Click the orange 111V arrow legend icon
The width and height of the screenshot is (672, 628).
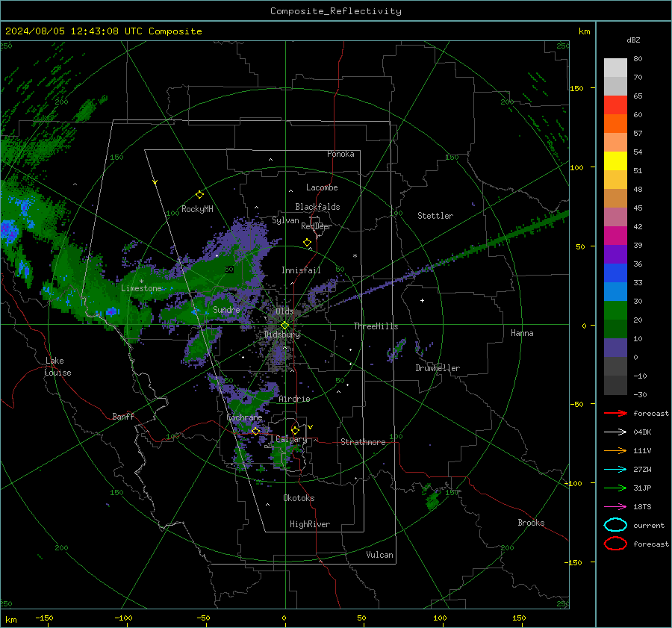click(x=615, y=450)
